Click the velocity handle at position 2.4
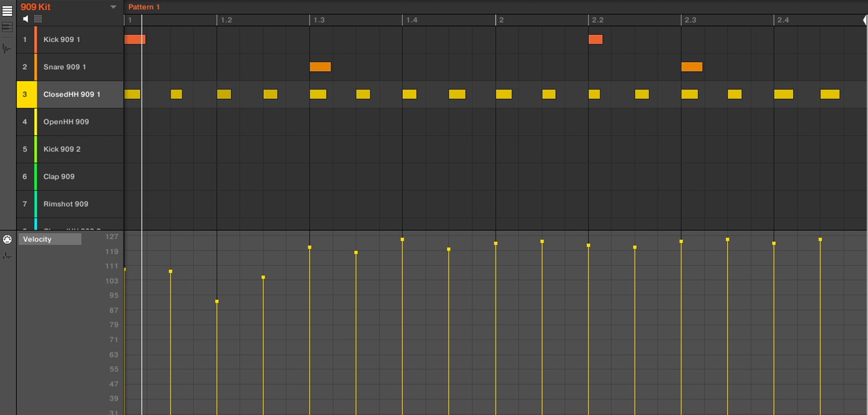This screenshot has width=868, height=415. point(773,244)
